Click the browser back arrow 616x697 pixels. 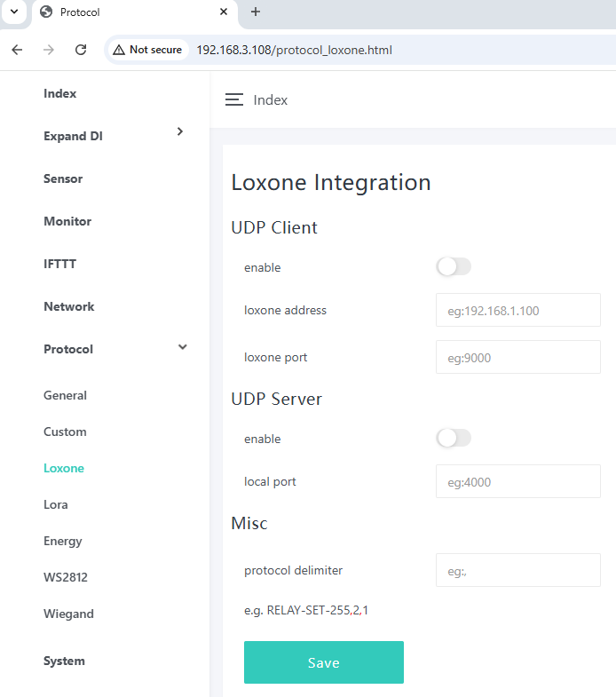(17, 50)
